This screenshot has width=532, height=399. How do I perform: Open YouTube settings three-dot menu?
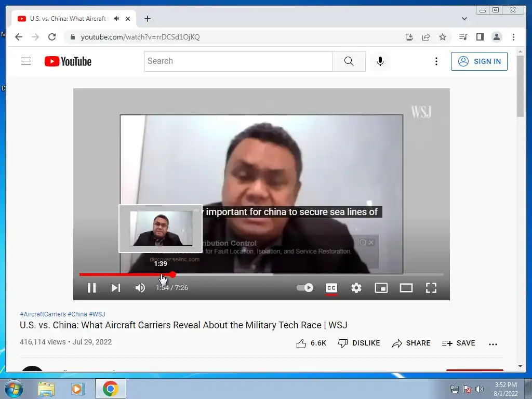point(436,61)
